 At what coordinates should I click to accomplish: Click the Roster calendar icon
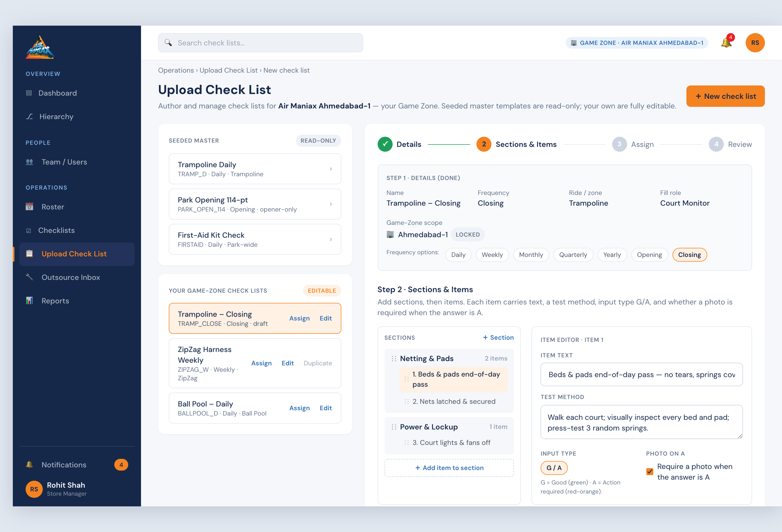tap(30, 207)
